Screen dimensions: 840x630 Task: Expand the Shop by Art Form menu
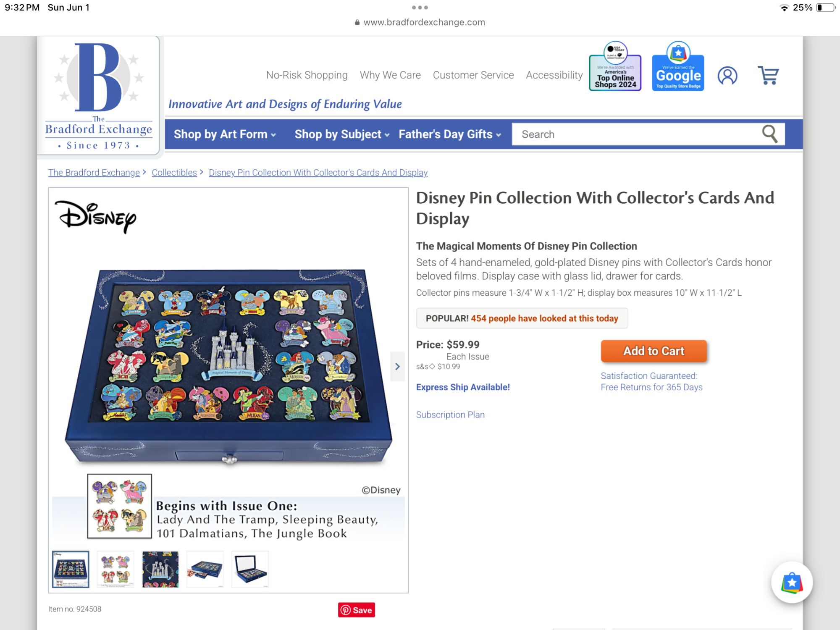click(225, 134)
